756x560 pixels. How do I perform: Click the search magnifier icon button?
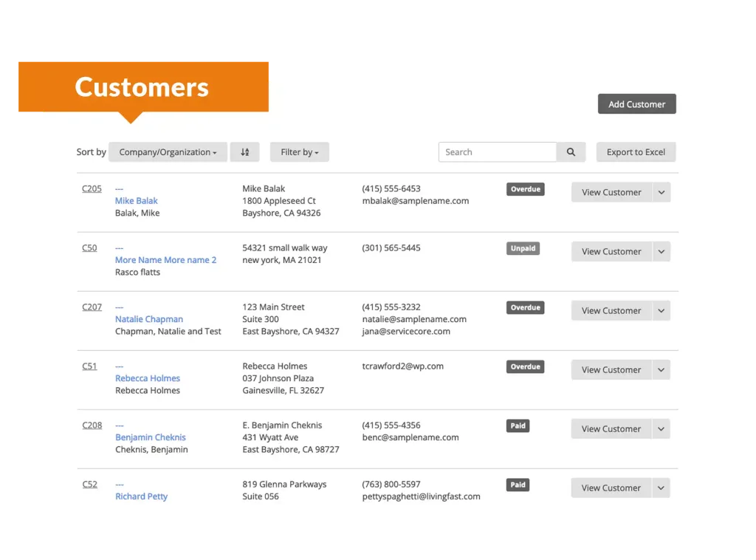(571, 152)
